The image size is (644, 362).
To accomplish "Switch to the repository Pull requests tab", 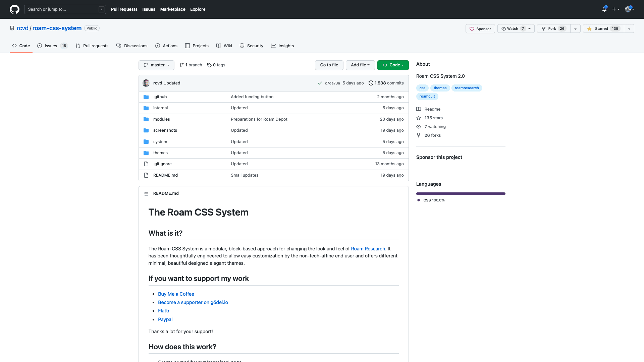I will 92,46.
